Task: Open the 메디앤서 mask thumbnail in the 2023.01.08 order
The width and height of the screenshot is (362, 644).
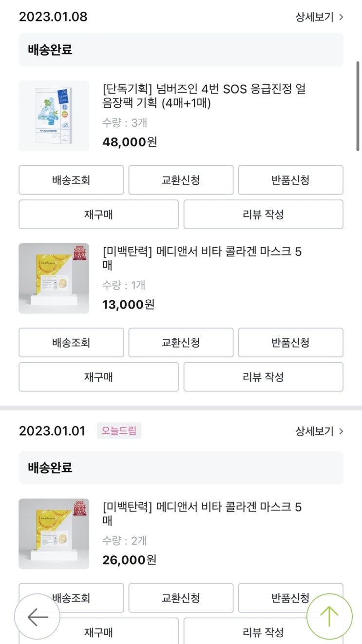Action: point(54,278)
